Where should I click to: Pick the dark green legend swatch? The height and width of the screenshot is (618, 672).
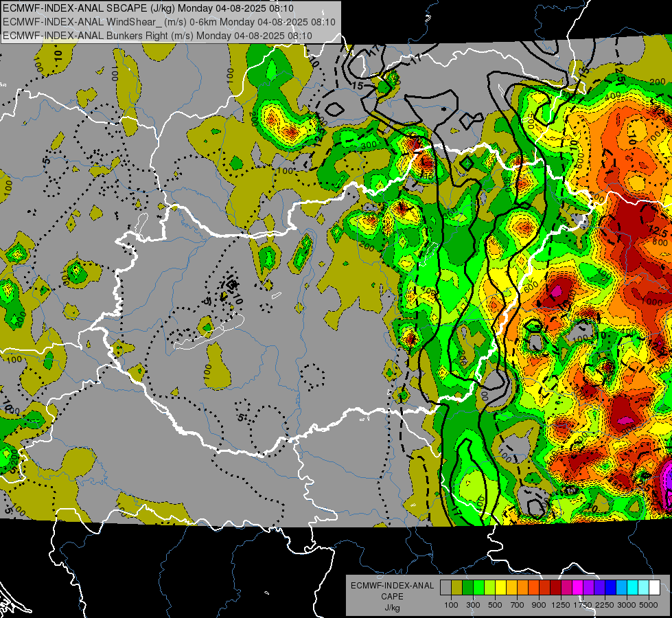click(467, 587)
